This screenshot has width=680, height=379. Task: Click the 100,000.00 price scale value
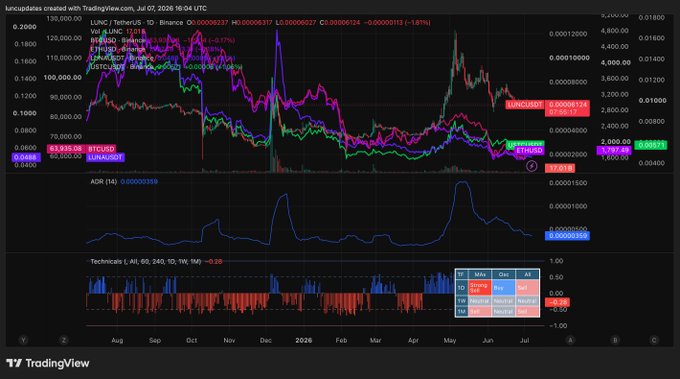tap(62, 78)
